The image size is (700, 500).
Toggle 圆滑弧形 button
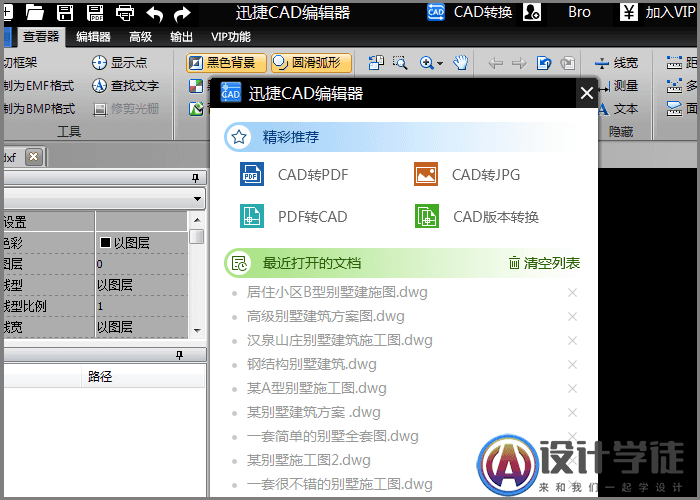tap(311, 63)
